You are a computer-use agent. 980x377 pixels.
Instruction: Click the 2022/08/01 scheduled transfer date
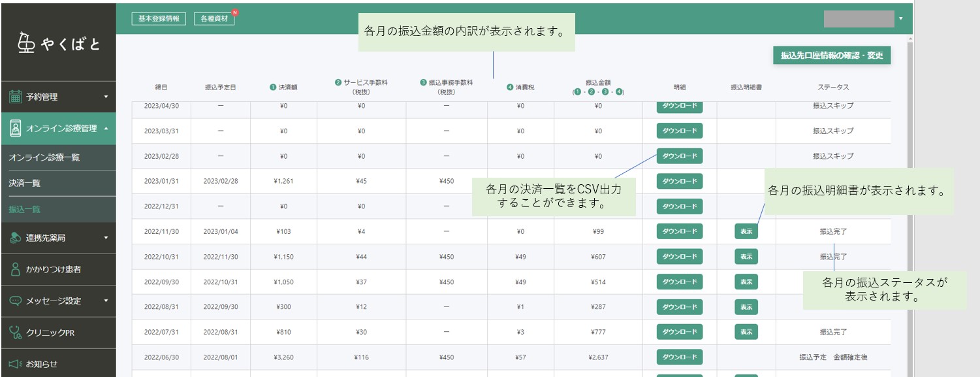tap(221, 357)
